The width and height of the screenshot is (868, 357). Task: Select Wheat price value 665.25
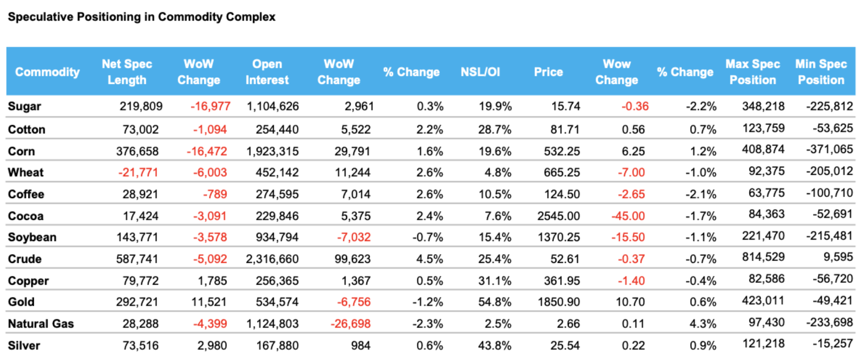[562, 172]
